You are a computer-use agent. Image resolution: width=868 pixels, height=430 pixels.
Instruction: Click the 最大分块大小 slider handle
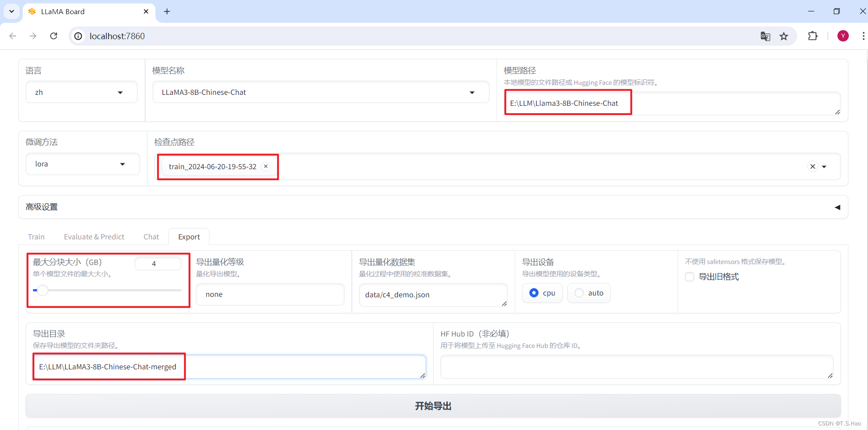pos(42,290)
